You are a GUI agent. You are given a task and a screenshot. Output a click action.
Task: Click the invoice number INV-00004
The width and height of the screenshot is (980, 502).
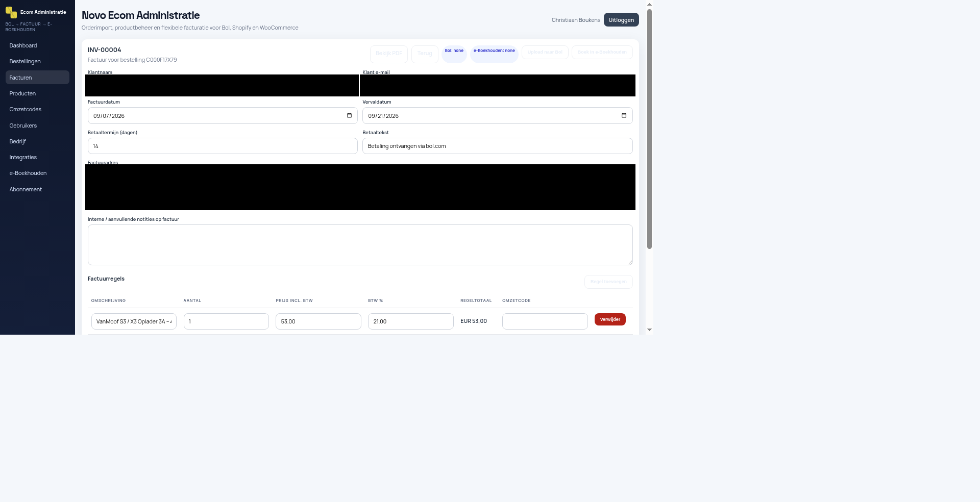pyautogui.click(x=105, y=50)
